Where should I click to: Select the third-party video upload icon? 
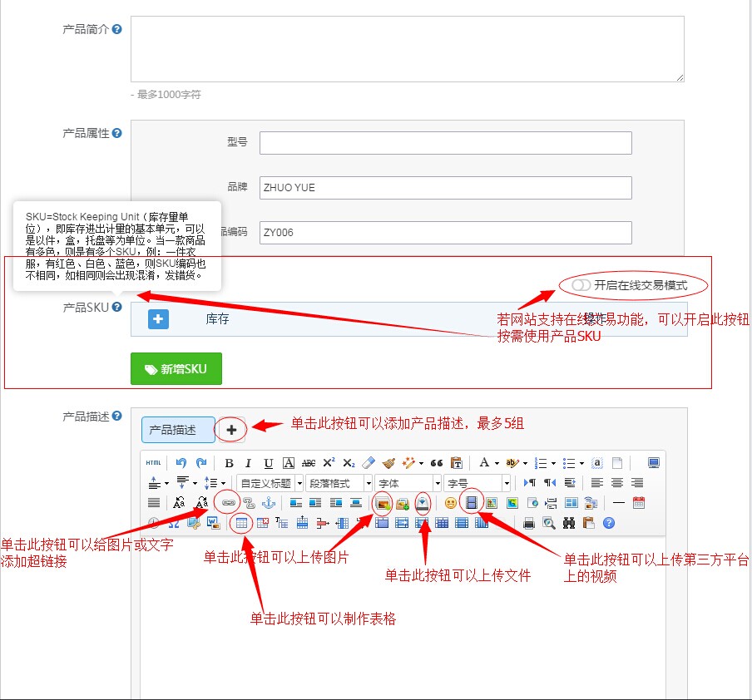coord(472,503)
